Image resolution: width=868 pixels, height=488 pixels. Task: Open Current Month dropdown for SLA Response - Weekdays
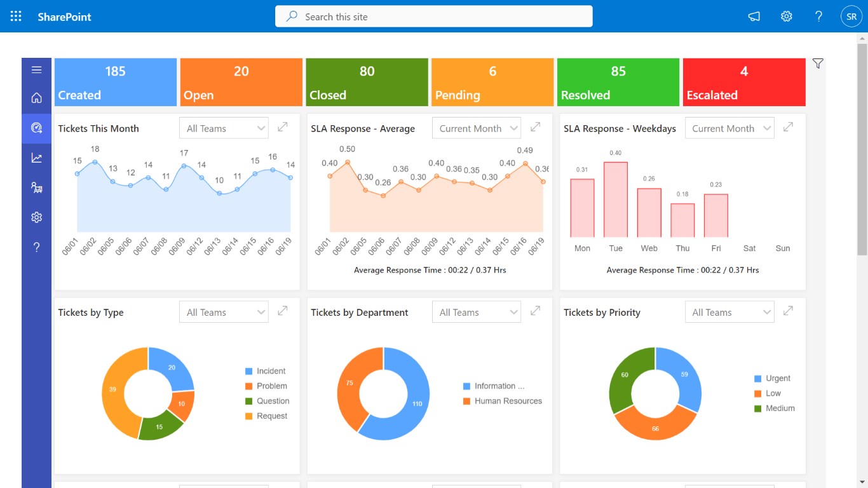click(729, 128)
